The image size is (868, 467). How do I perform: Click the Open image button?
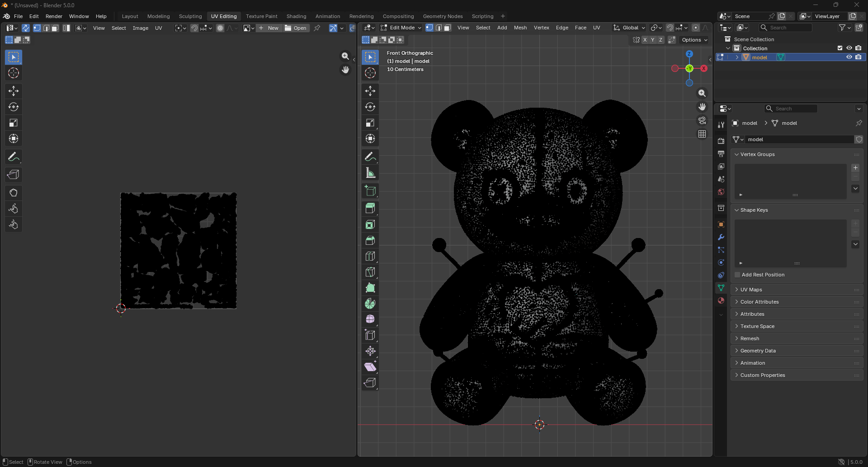click(x=296, y=28)
